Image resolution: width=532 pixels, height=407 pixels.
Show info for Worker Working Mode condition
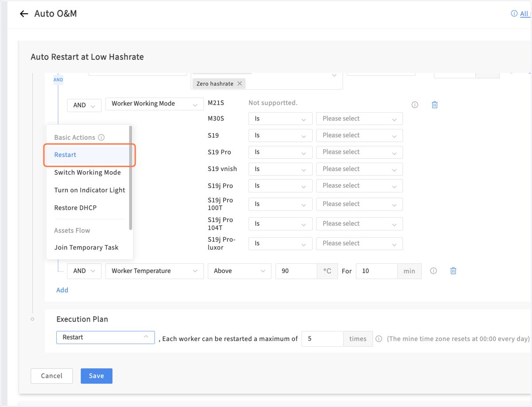tap(415, 105)
